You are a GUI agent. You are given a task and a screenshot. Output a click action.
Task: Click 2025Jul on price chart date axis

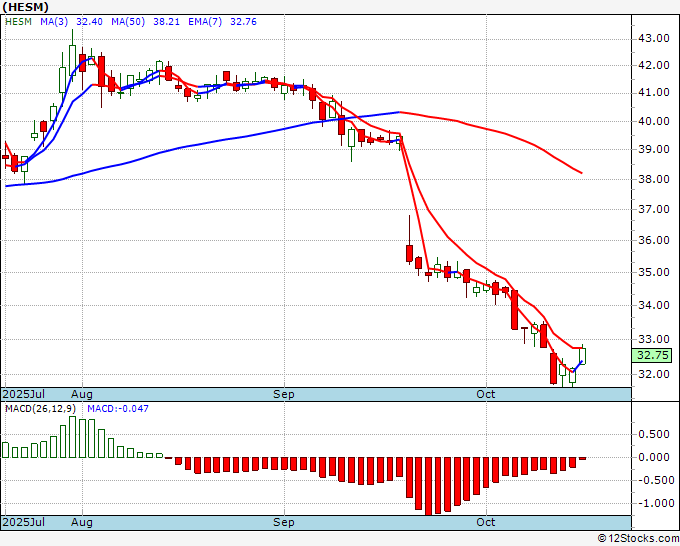point(23,394)
